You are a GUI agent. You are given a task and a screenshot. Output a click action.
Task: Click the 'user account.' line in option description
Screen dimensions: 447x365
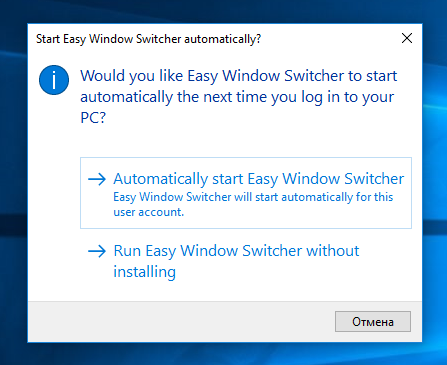point(149,212)
